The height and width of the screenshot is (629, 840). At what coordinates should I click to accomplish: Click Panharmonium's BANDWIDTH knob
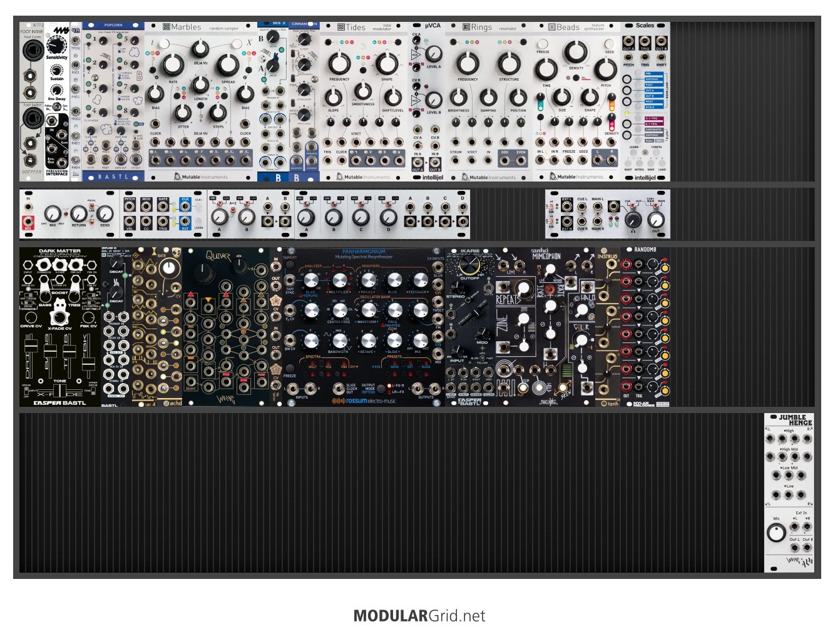tap(339, 340)
